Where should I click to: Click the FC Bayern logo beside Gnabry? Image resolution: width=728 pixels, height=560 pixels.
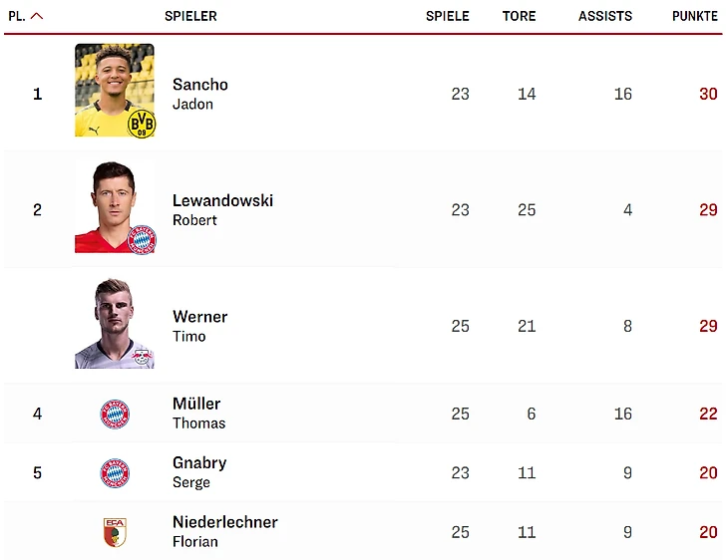coord(115,473)
